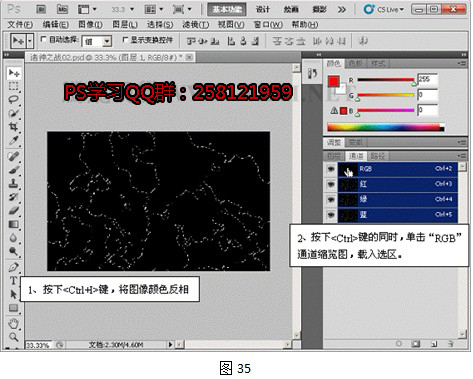
Task: Toggle visibility eye of 蓝 channel
Action: point(331,214)
